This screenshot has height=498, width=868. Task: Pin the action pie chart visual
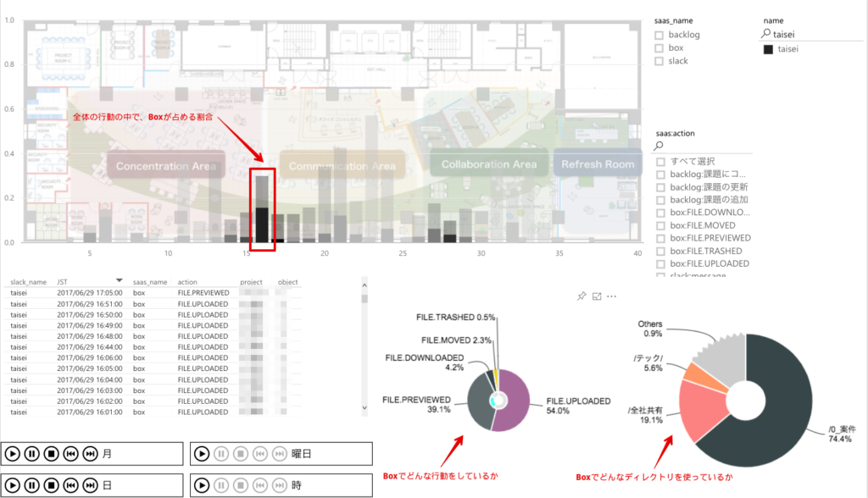(x=581, y=296)
